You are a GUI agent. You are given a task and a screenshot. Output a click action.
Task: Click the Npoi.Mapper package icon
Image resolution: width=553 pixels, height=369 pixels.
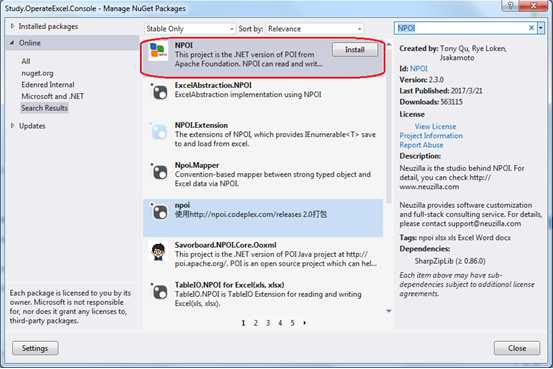(159, 172)
